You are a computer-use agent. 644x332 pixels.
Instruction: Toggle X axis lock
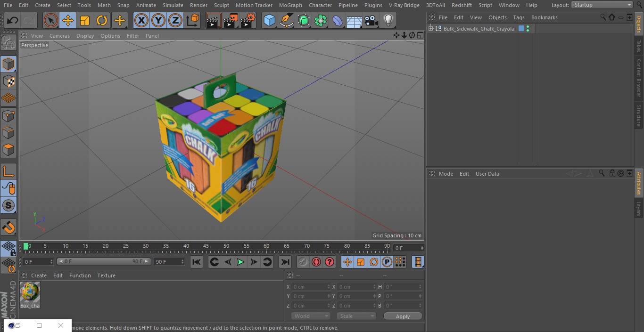[141, 20]
